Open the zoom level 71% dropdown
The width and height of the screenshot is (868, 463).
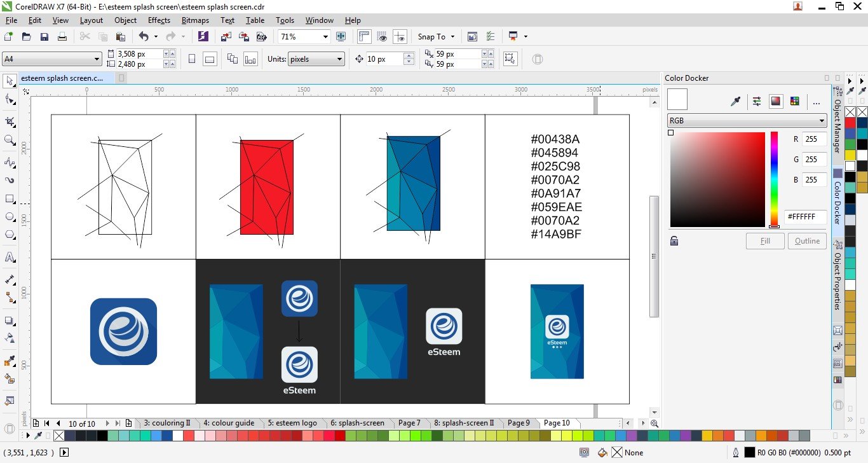point(325,37)
